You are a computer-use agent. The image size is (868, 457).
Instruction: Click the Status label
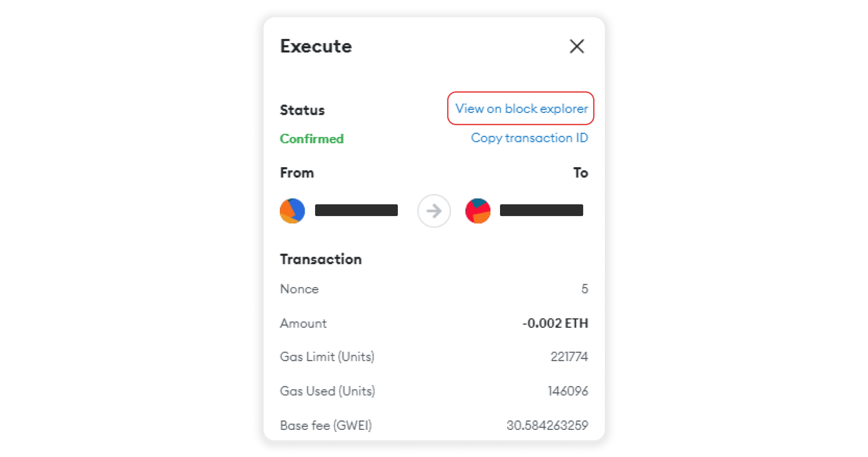[x=302, y=110]
